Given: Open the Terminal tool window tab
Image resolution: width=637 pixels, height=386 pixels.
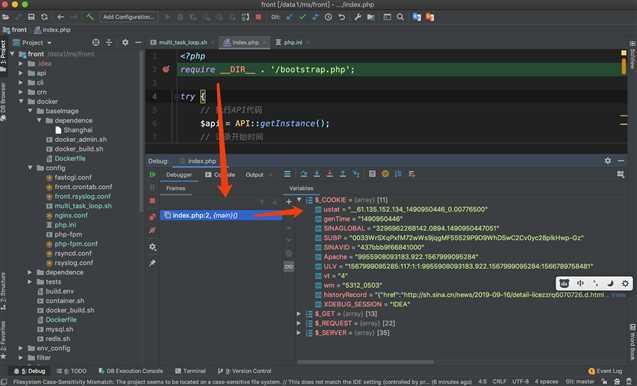Looking at the screenshot, I should point(191,371).
